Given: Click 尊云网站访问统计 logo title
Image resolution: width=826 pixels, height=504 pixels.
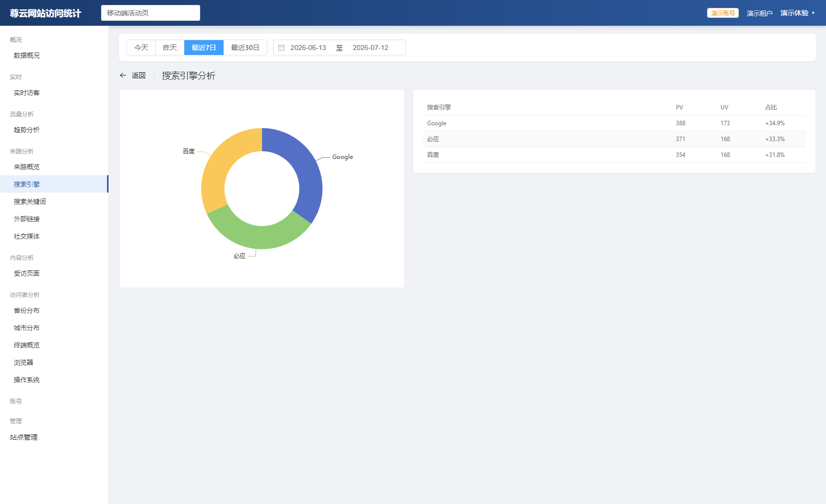Looking at the screenshot, I should 45,13.
